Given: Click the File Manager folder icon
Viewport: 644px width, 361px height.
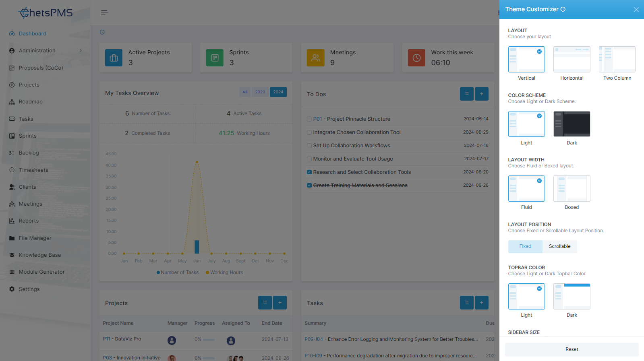Looking at the screenshot, I should 12,238.
